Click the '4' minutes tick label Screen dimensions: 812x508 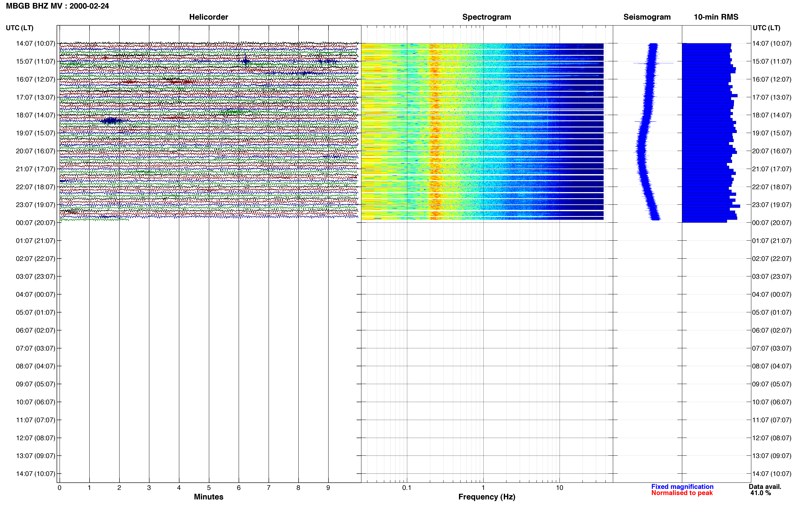[179, 487]
